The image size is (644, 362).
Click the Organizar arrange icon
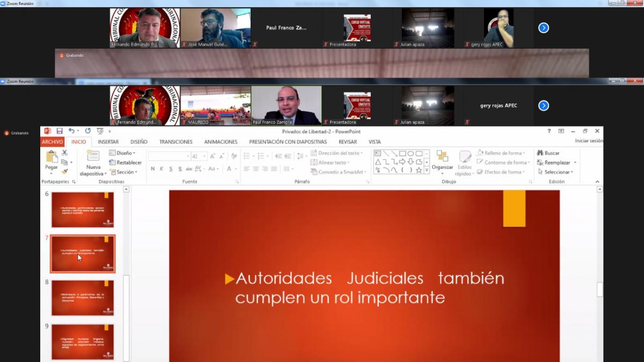point(442,160)
